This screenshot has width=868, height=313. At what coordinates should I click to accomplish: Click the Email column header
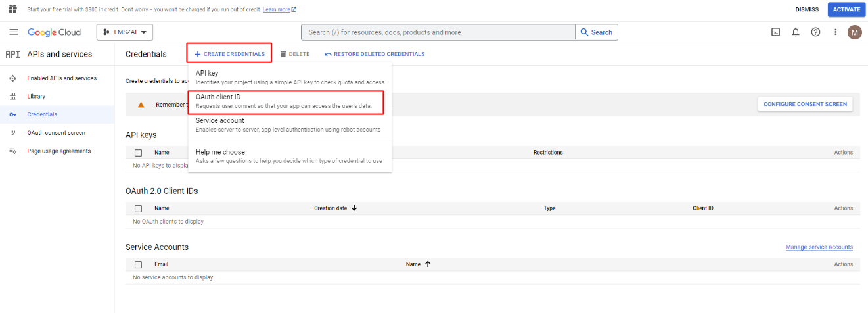[x=161, y=264]
